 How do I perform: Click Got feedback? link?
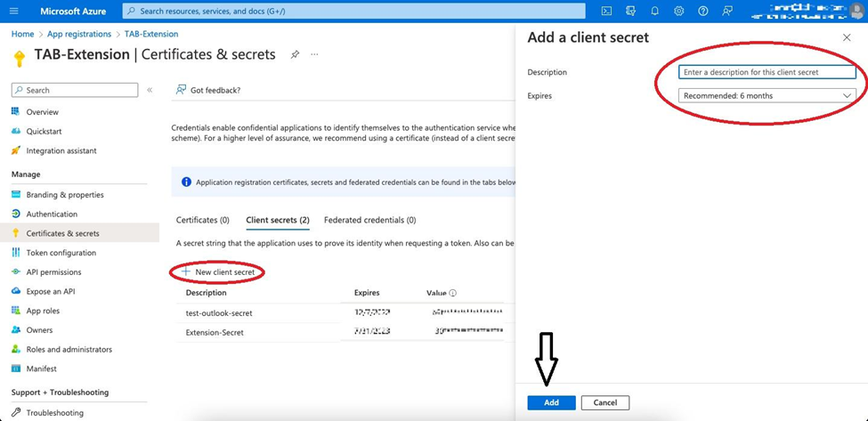208,90
